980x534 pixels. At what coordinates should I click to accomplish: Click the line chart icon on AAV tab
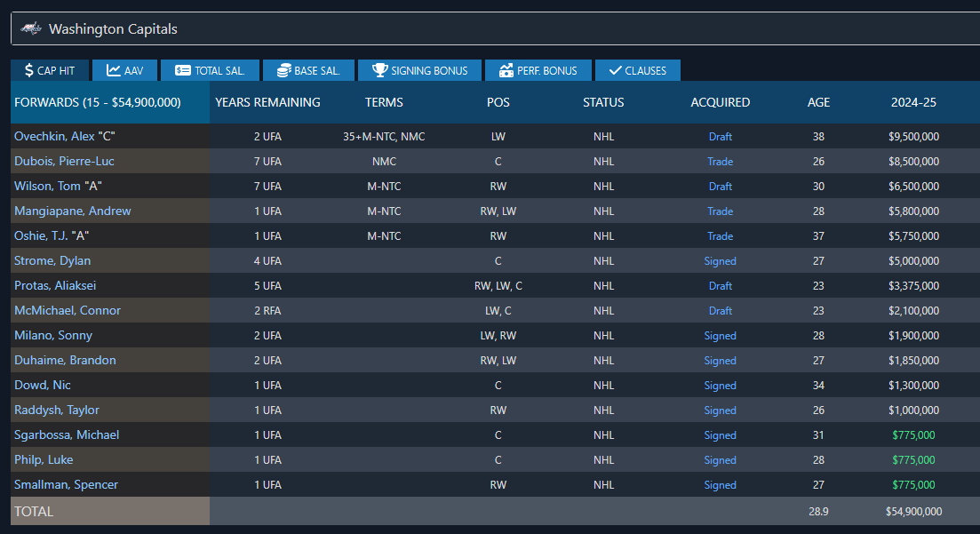coord(113,70)
